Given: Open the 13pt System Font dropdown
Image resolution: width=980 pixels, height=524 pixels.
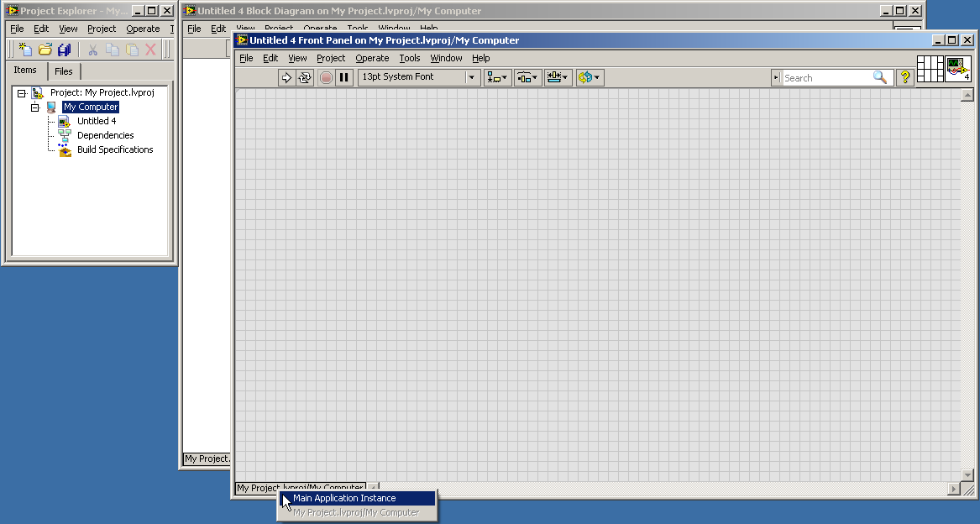Looking at the screenshot, I should click(418, 77).
